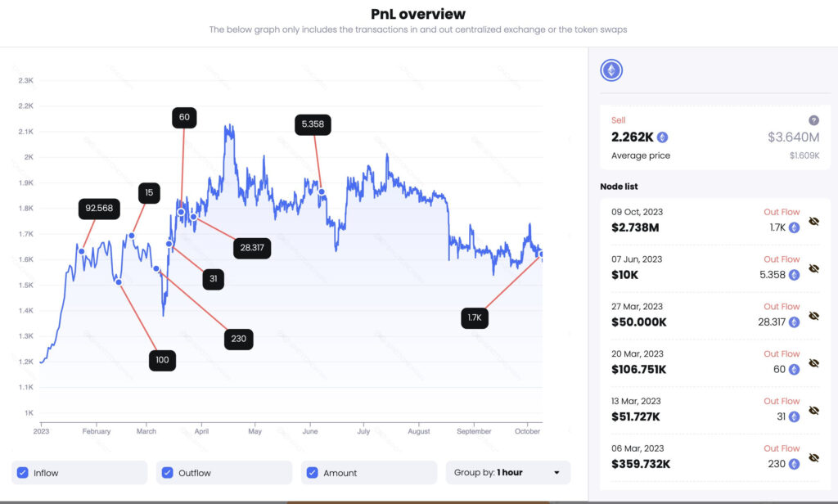Open the Group by 1 hour dropdown
The height and width of the screenshot is (504, 838).
coord(507,473)
